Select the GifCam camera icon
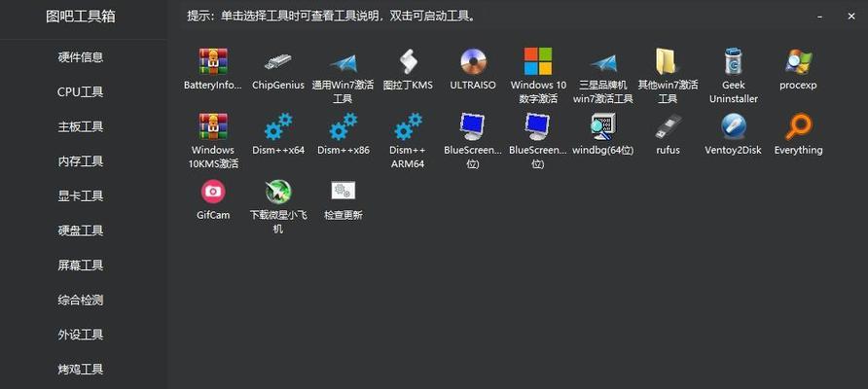 pos(213,192)
